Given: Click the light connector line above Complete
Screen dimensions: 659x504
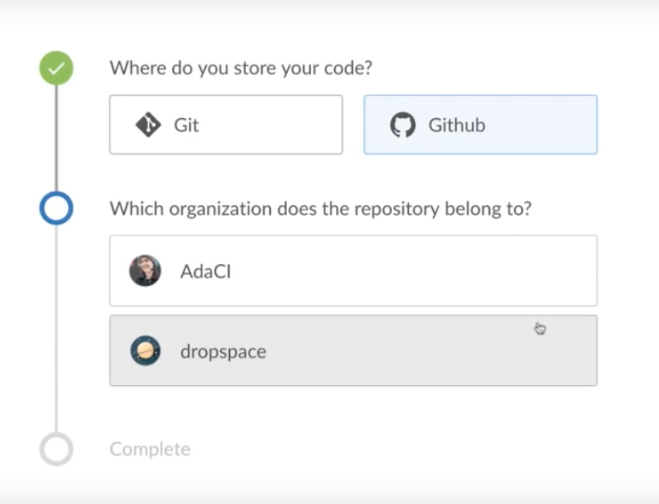Looking at the screenshot, I should pyautogui.click(x=56, y=328).
